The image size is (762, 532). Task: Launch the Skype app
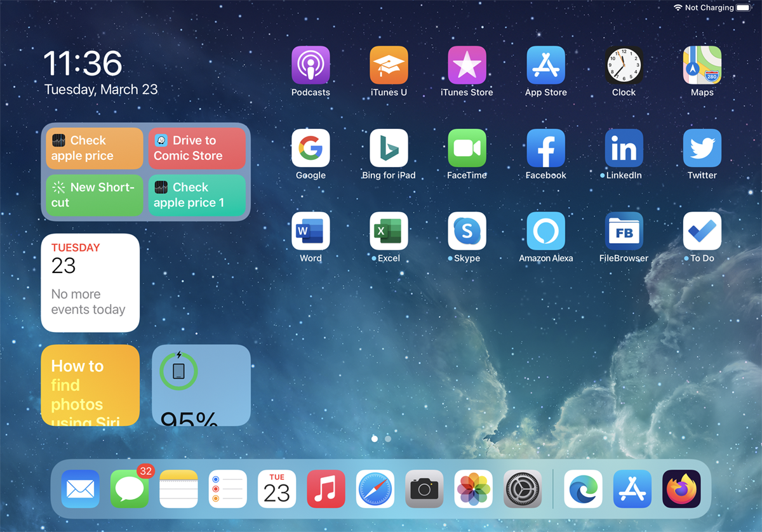(467, 231)
